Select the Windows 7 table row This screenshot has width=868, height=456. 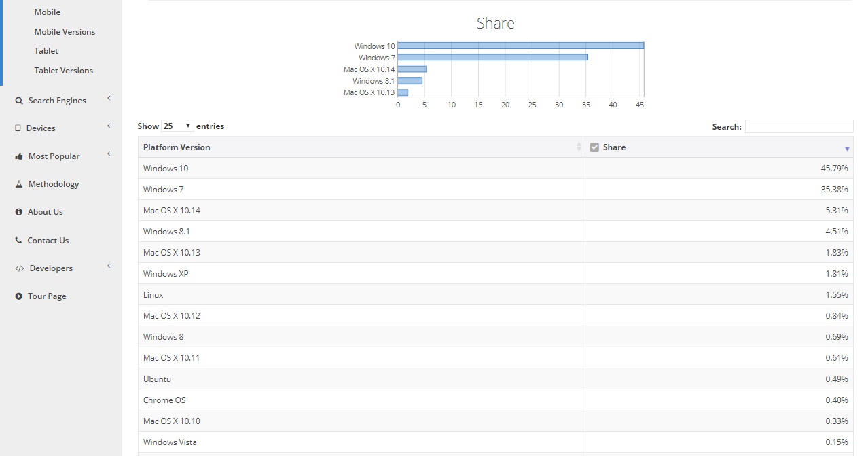click(x=496, y=190)
